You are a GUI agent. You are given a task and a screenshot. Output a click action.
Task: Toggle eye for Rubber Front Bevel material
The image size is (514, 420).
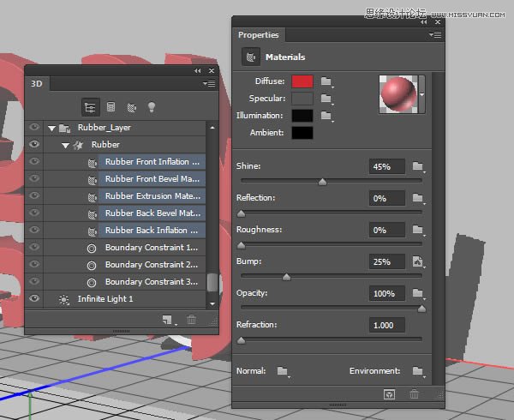(x=34, y=178)
